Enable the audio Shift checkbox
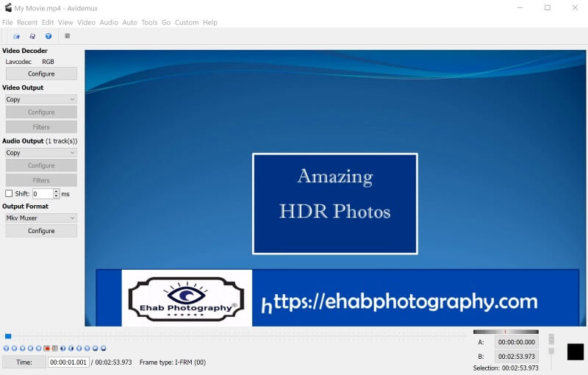Screen dimensions: 588x375 (9, 193)
